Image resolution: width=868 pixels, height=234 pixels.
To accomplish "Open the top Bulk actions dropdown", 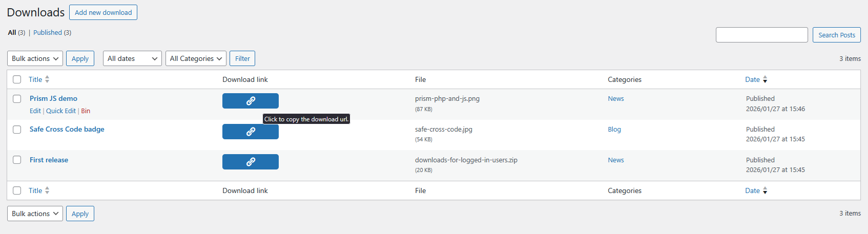I will [x=35, y=58].
